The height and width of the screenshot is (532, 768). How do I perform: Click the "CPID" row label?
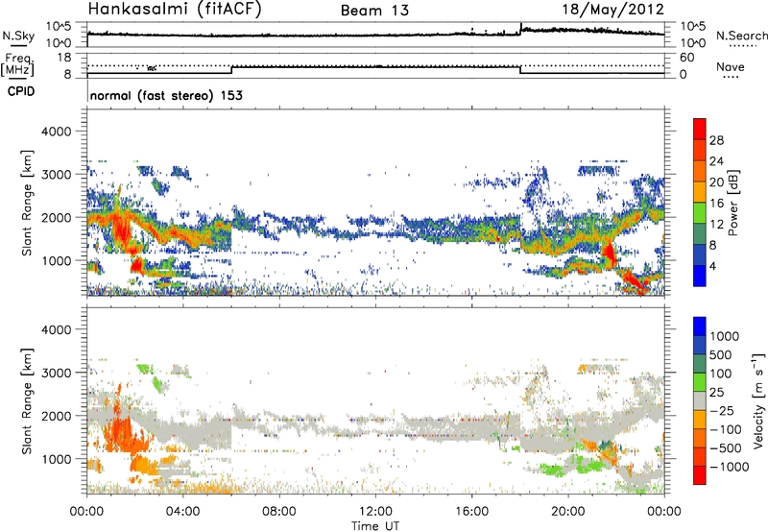(21, 91)
